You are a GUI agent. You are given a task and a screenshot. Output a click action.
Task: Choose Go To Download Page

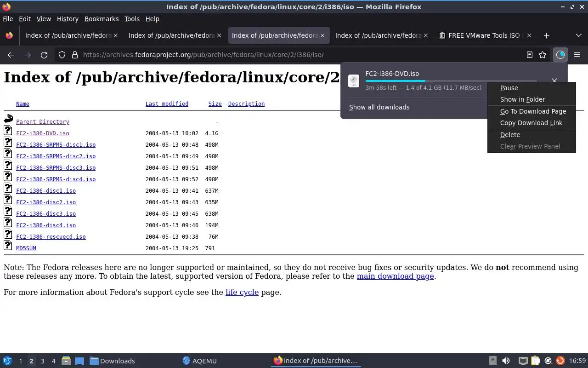tap(531, 111)
